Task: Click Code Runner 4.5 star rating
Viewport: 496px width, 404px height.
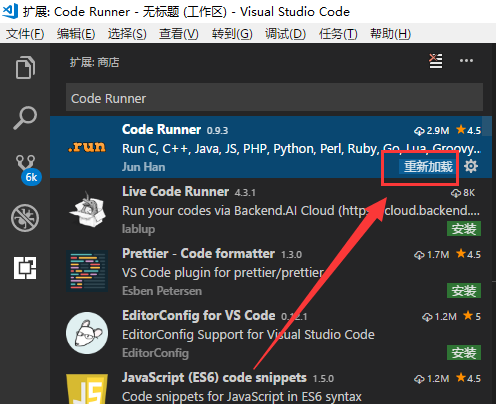Action: click(469, 130)
